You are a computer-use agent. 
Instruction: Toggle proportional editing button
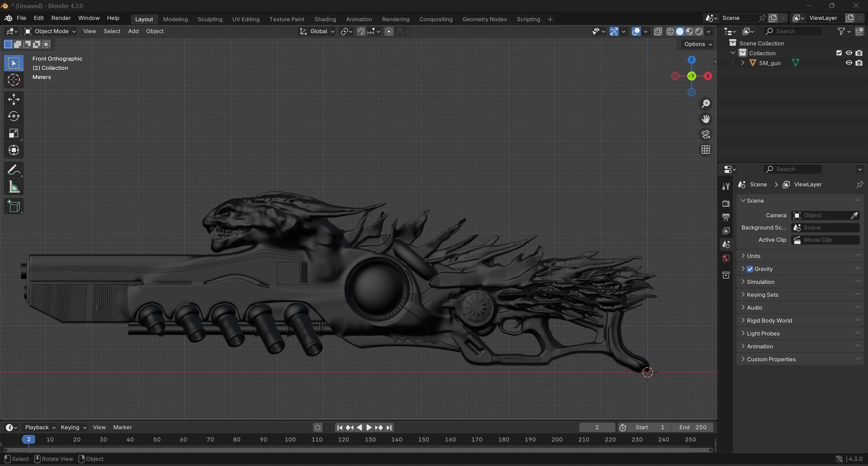(x=389, y=31)
